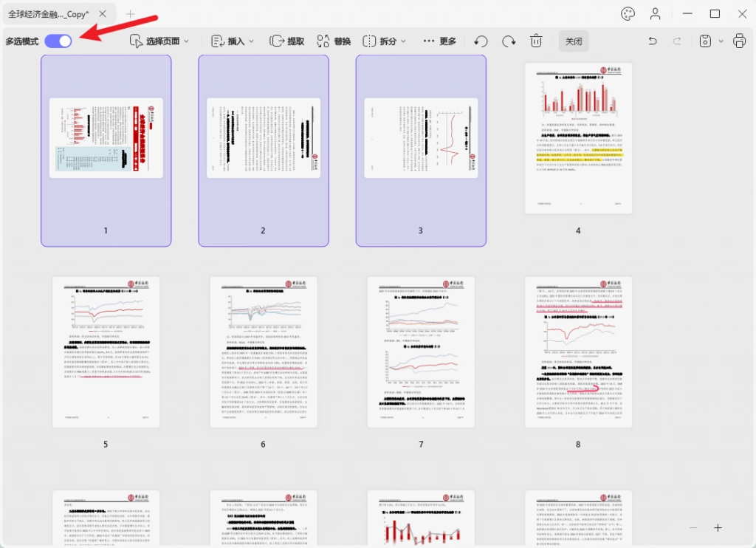The width and height of the screenshot is (756, 548).
Task: Open the 更多 (more) menu
Action: (x=439, y=41)
